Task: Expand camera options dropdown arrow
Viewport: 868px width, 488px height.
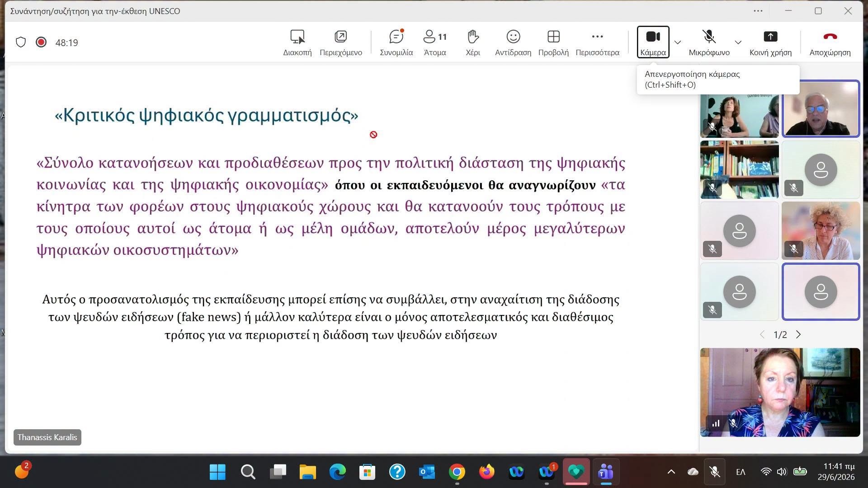Action: pyautogui.click(x=677, y=42)
